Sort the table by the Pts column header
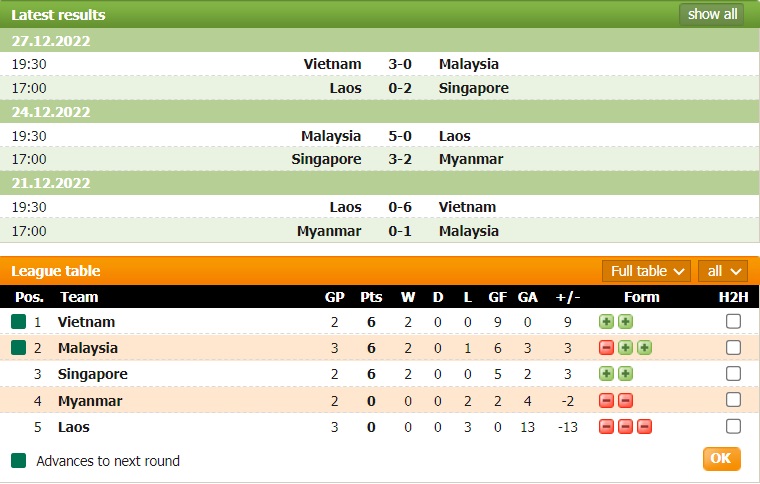 tap(371, 297)
